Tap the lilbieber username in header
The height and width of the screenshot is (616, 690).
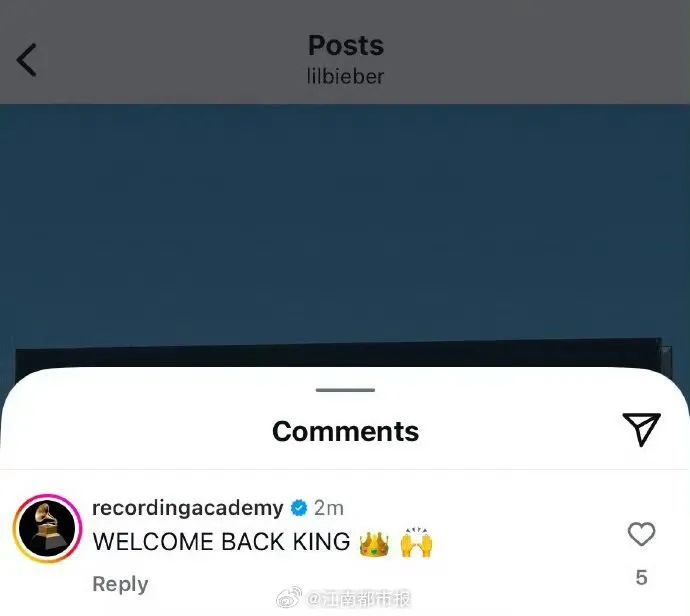click(345, 76)
